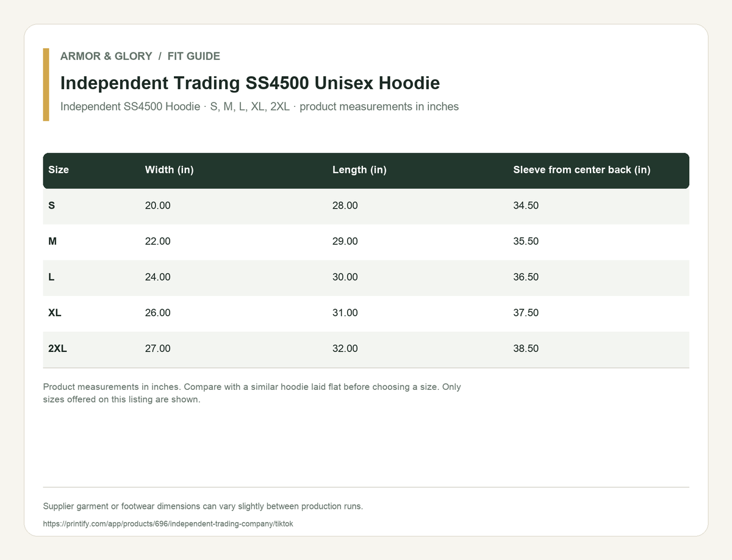Click the Width (in) column header
Viewport: 732px width, 560px height.
coord(169,170)
